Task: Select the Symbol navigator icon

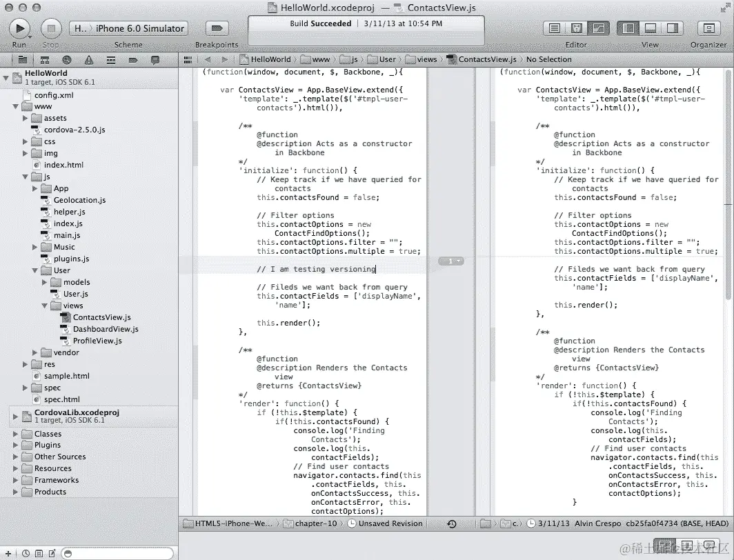Action: (x=46, y=60)
